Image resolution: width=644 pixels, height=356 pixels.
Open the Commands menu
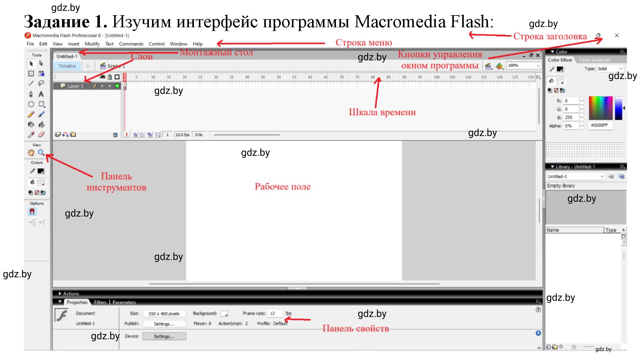[x=131, y=44]
